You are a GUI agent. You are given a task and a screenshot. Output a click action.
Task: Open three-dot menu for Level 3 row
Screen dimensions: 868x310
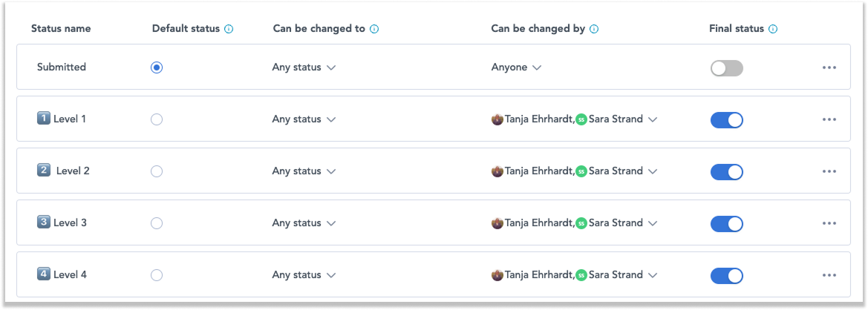(x=829, y=223)
